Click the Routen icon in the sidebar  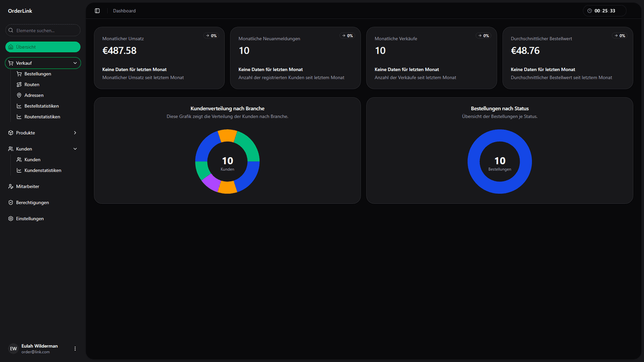pos(19,84)
